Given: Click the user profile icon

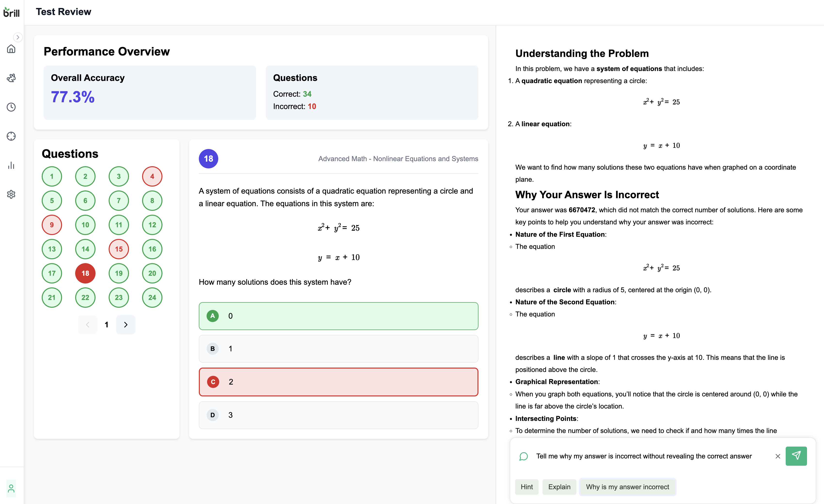Looking at the screenshot, I should [x=11, y=489].
